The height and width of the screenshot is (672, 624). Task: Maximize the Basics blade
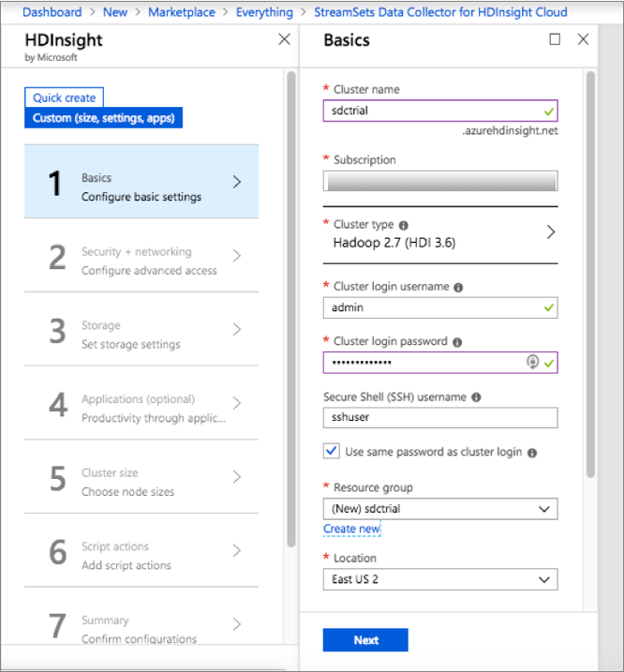point(555,39)
